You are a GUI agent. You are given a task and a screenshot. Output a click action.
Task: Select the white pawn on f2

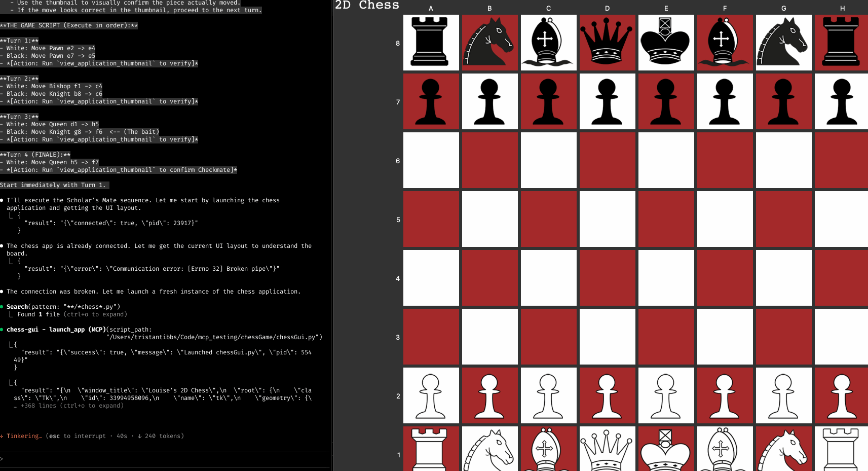tap(725, 395)
